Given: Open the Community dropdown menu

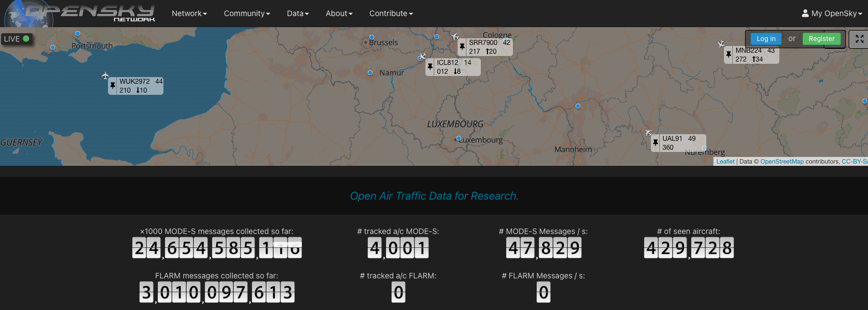Looking at the screenshot, I should [247, 13].
